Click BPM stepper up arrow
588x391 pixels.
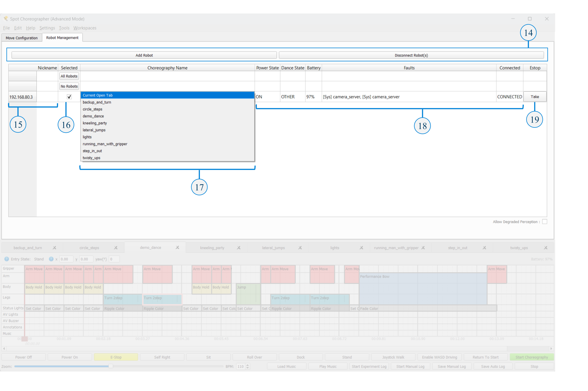[247, 365]
